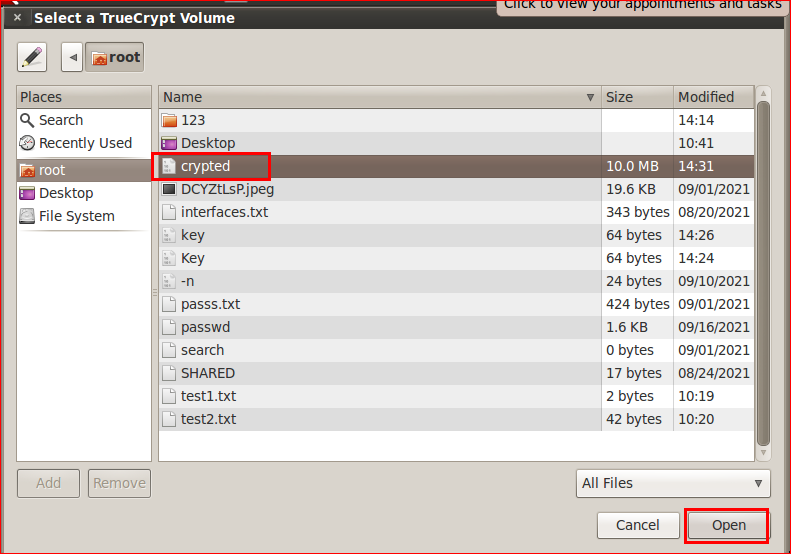Click the passwd file icon
This screenshot has width=791, height=554.
169,327
